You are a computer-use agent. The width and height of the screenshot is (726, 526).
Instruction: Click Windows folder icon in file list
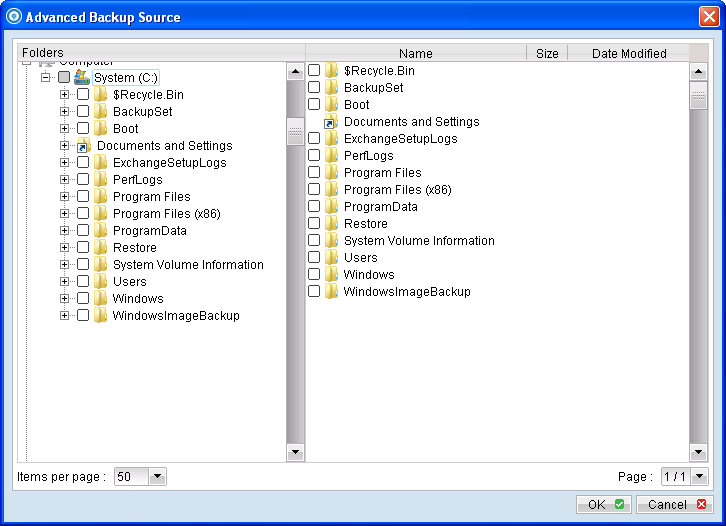332,274
